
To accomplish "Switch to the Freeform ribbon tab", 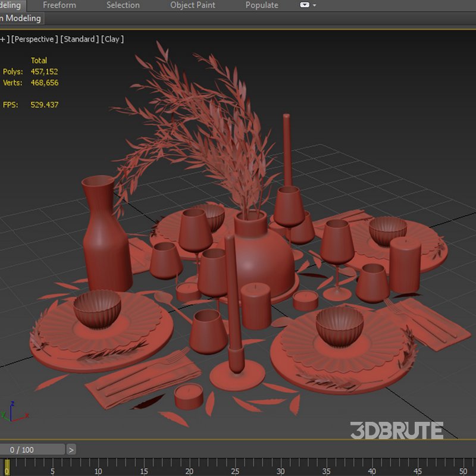I will click(59, 5).
